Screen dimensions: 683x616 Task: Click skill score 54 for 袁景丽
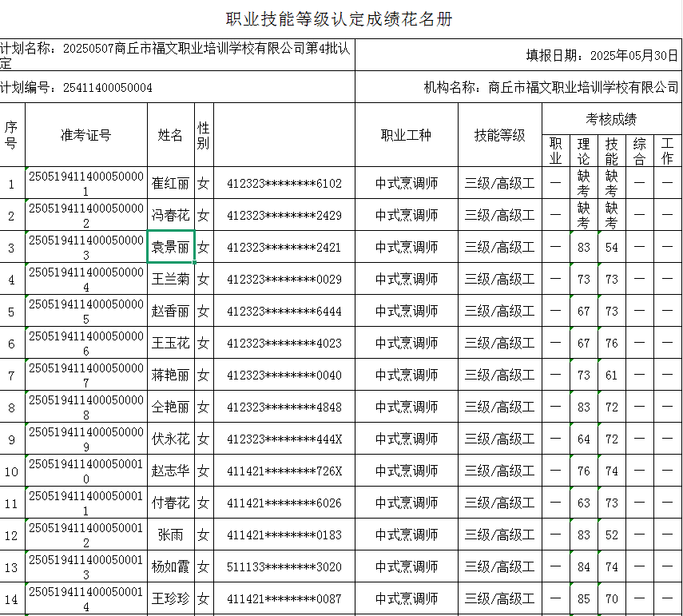[612, 247]
